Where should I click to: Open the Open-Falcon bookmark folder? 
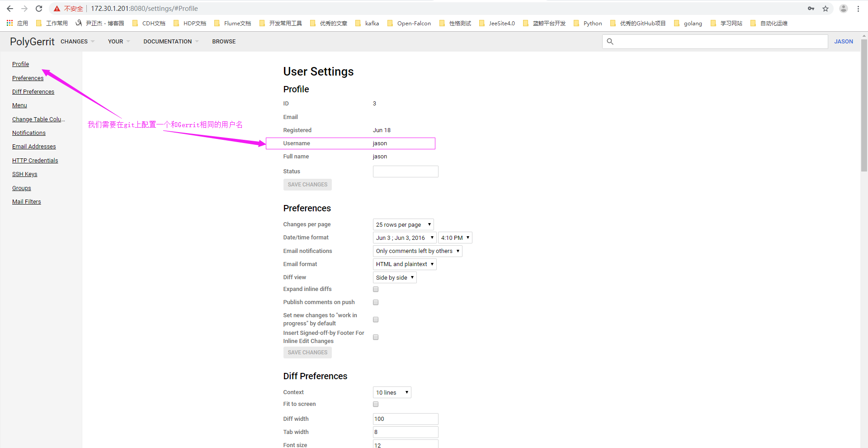(409, 23)
